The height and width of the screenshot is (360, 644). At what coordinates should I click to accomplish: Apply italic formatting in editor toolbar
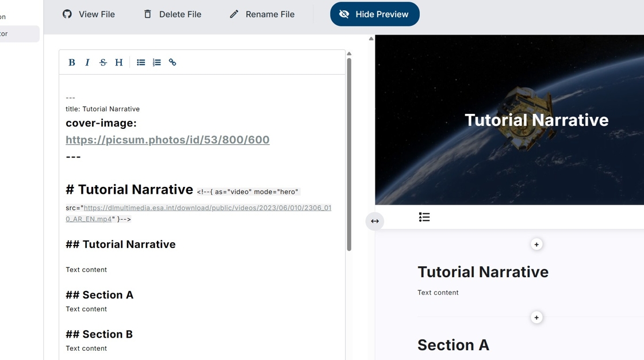(x=87, y=63)
